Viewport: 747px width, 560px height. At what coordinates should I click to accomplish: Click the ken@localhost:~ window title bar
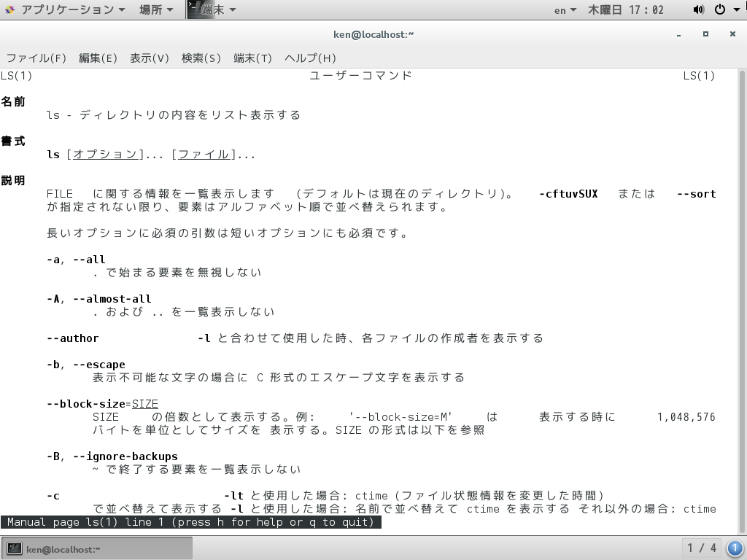(373, 34)
